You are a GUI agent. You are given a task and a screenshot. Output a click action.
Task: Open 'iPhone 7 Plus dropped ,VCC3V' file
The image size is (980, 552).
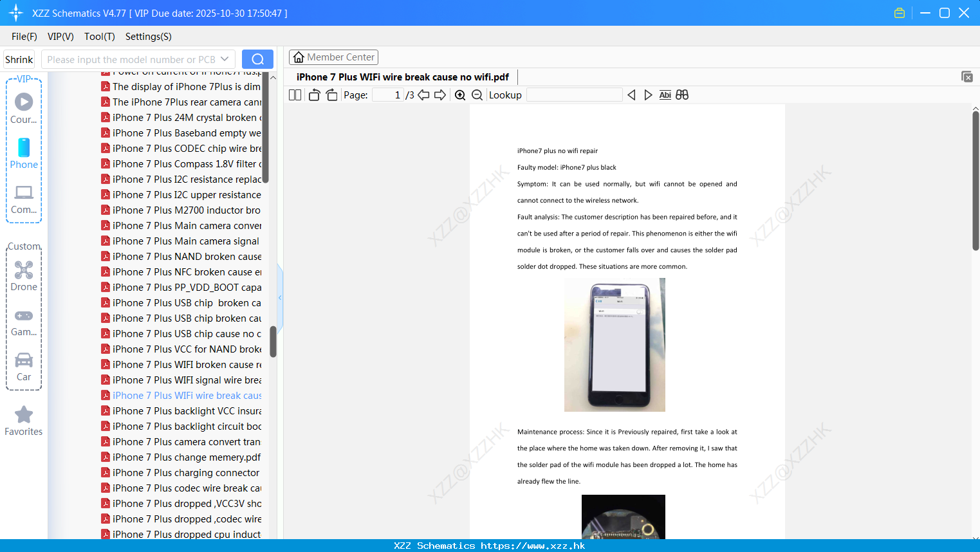click(181, 504)
